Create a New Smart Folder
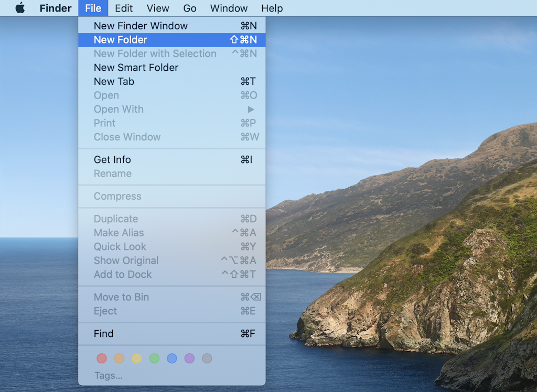The width and height of the screenshot is (537, 392). point(136,68)
